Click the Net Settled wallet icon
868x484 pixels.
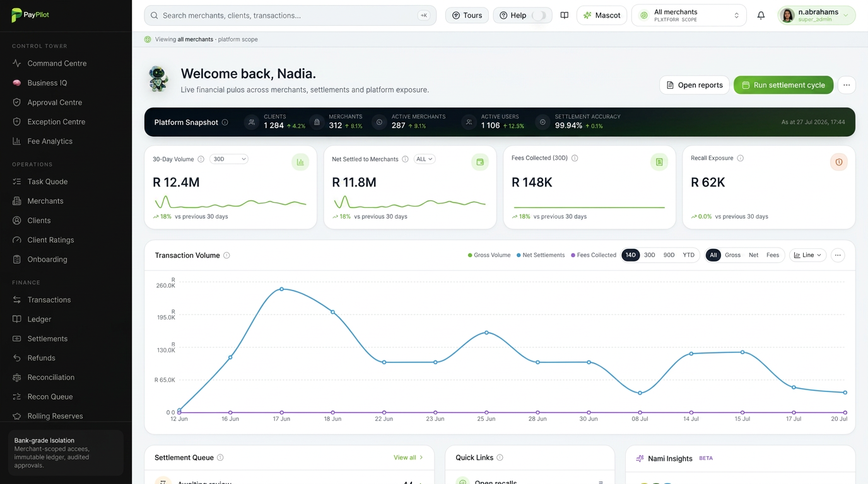coord(480,162)
